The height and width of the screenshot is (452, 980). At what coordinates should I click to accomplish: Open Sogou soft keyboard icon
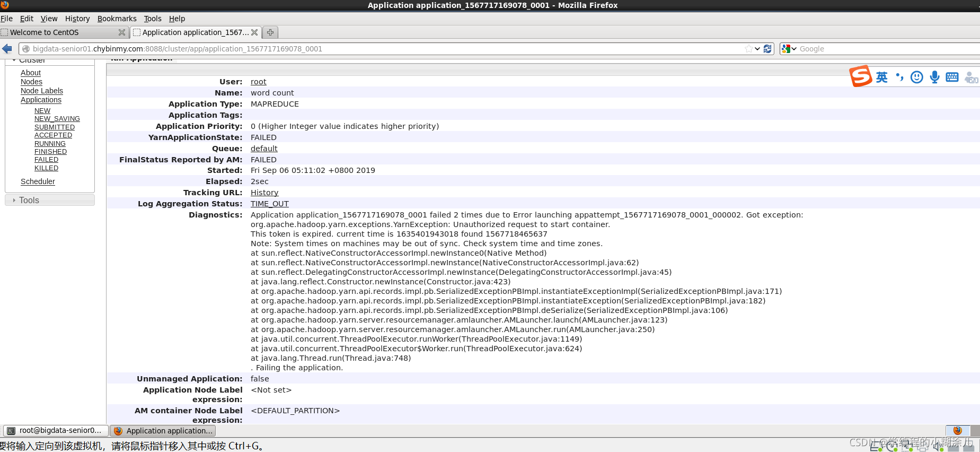952,77
